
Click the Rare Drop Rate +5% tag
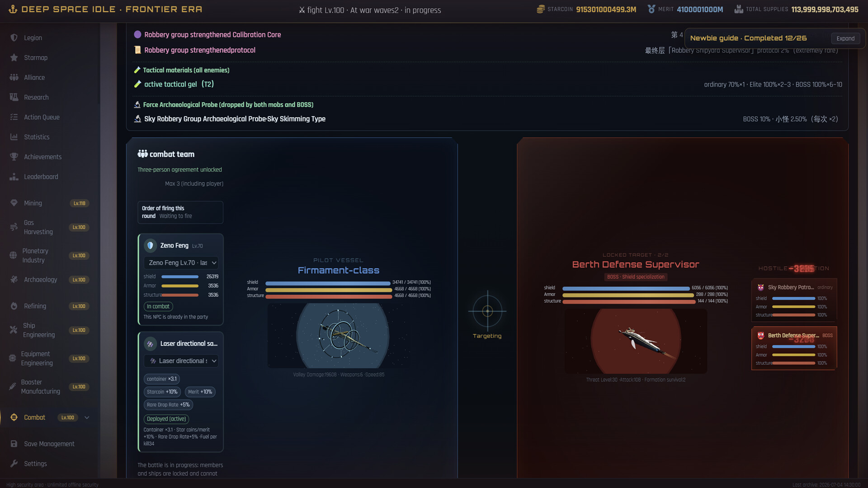(x=168, y=405)
